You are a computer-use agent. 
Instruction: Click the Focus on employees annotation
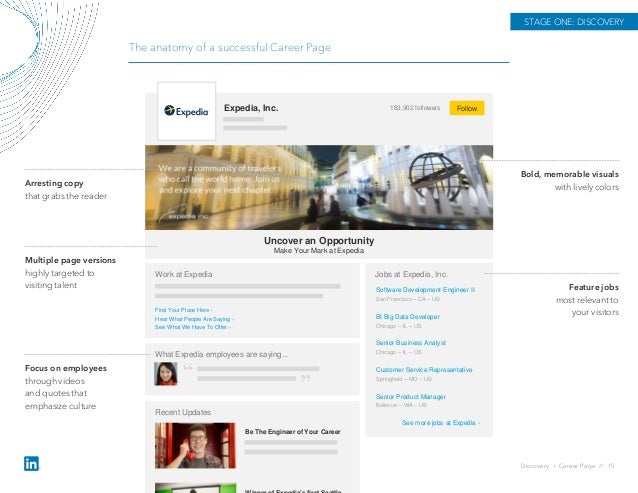[66, 387]
